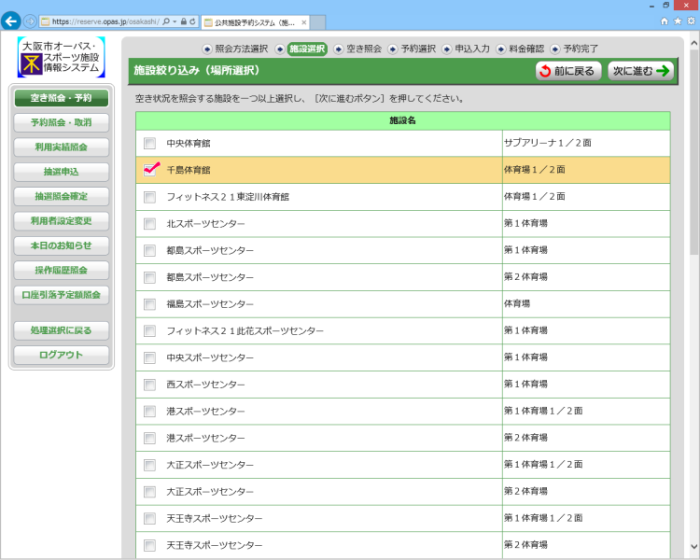Image resolution: width=700 pixels, height=560 pixels.
Task: Click the 空き照会 step bullet icon
Action: [x=338, y=49]
